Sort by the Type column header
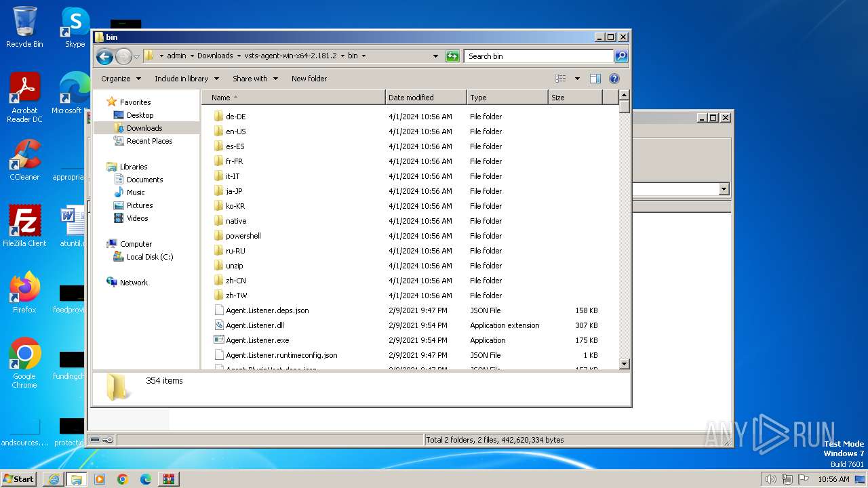868x488 pixels. coord(507,98)
